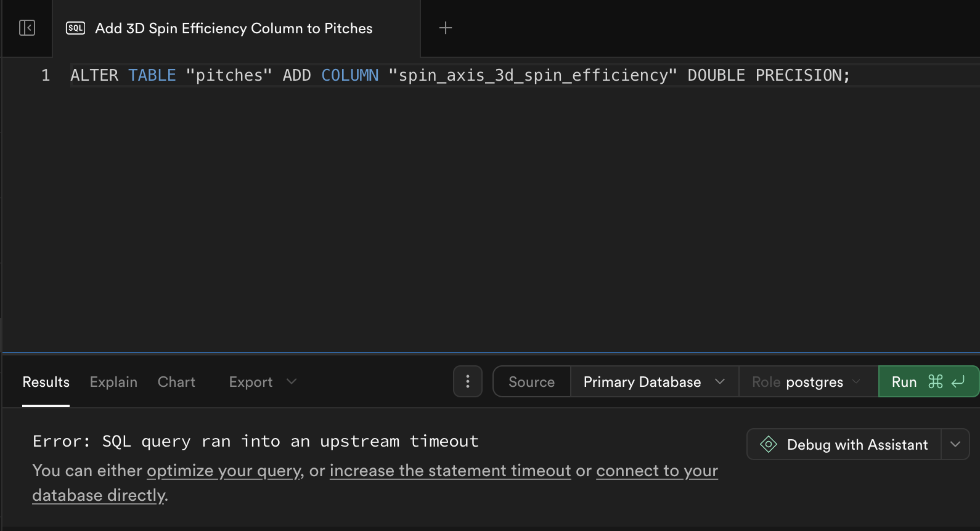Switch to the Chart tab
Screen dimensions: 980x531
(176, 382)
